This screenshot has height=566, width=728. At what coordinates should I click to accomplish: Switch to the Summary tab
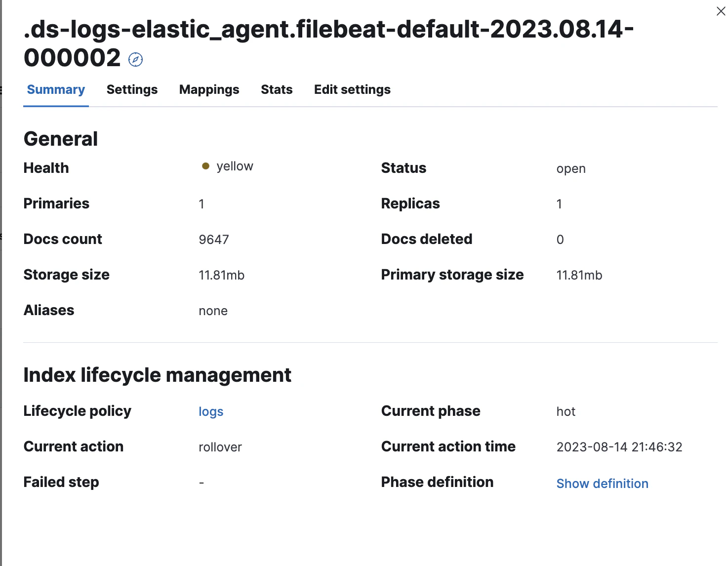click(x=56, y=90)
